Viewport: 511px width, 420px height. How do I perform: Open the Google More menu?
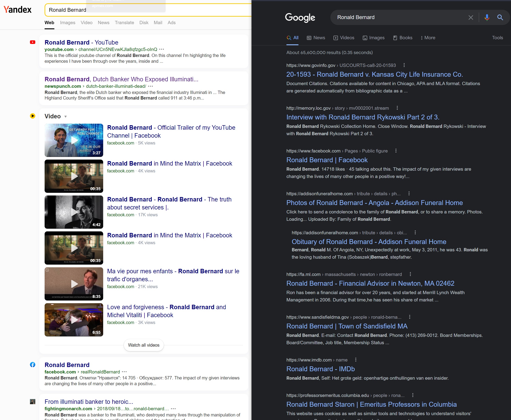[428, 38]
